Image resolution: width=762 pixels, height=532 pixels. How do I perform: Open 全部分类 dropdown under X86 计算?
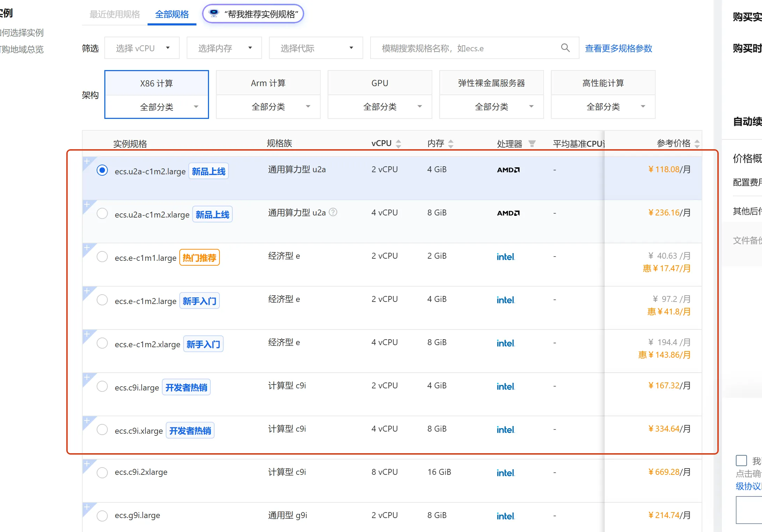click(x=157, y=107)
